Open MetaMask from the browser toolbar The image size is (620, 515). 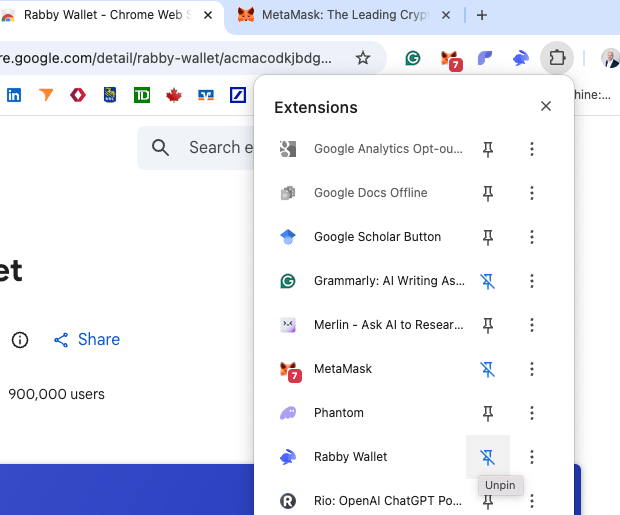click(x=450, y=59)
